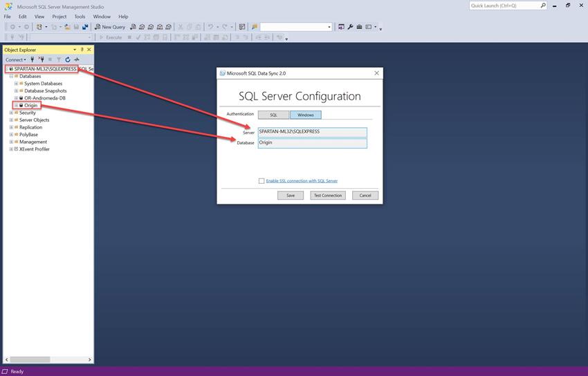Click Refresh icon in Object Explorer toolbar
Viewport: 588px width, 376px height.
[x=68, y=59]
